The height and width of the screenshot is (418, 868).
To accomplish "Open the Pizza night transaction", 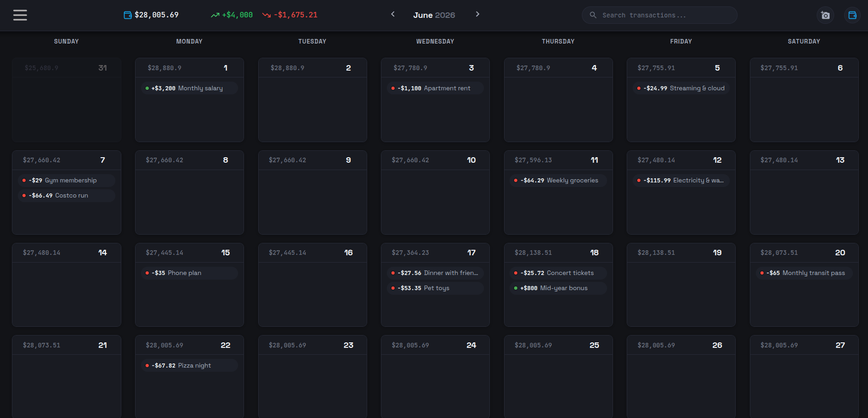I will [190, 366].
